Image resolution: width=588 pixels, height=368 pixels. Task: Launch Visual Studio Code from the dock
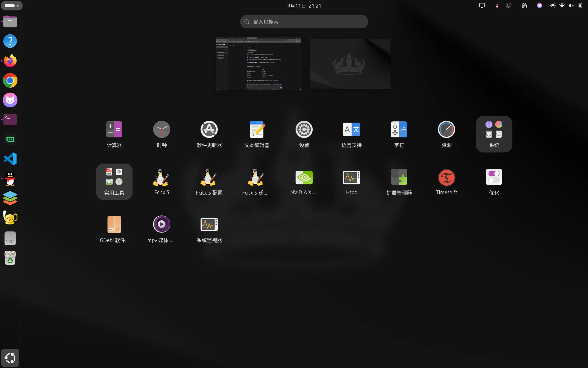point(10,159)
